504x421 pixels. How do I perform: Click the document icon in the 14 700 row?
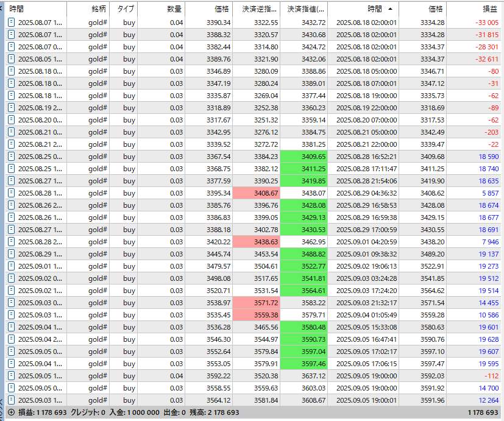pyautogui.click(x=11, y=388)
